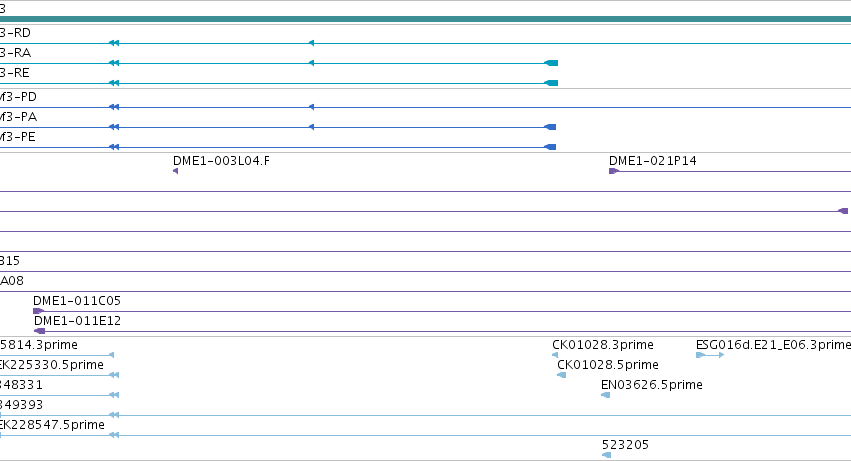Image resolution: width=851 pixels, height=461 pixels.
Task: Click the 5814.3prime arrow end glyph
Action: (111, 355)
